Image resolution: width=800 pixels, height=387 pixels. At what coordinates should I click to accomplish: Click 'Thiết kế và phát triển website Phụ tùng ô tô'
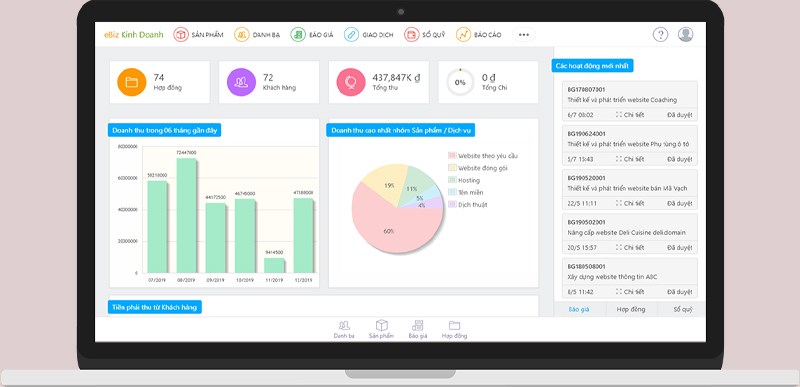(x=628, y=144)
